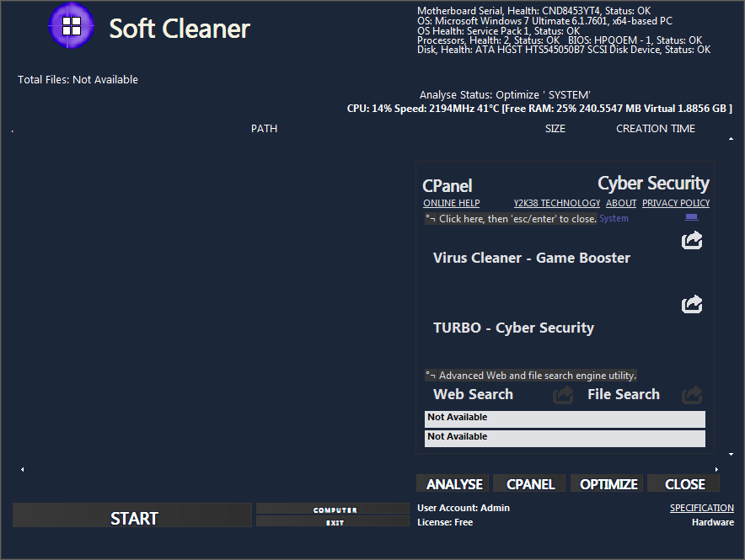Click the CREATION TIME column header
The image size is (745, 560).
[656, 129]
